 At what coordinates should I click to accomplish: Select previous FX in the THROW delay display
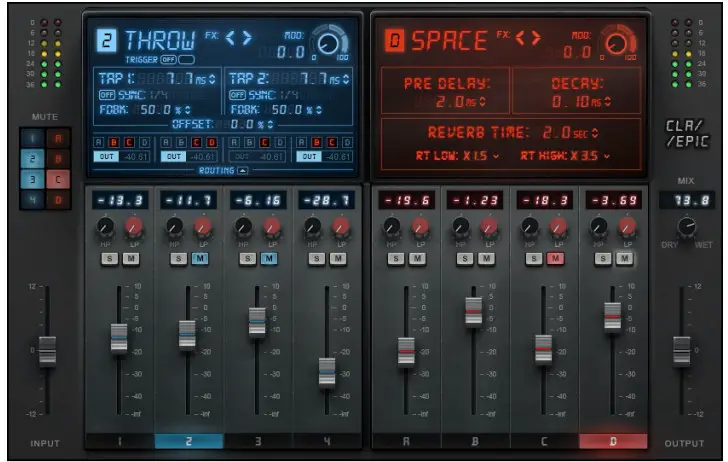(x=230, y=38)
